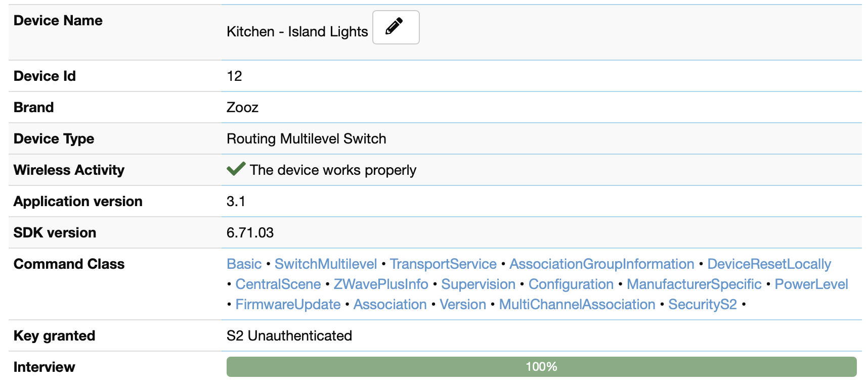Click the Version command class link
The image size is (868, 388).
coord(462,305)
